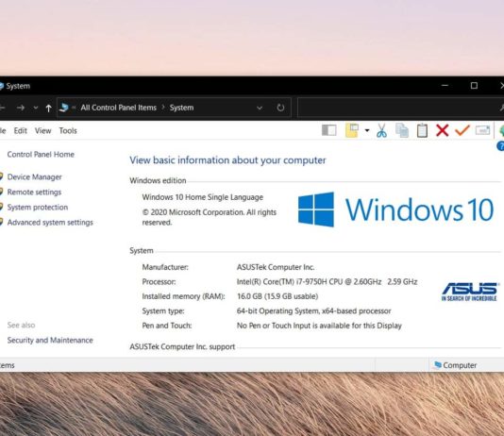Click the Paste clipboard icon

point(422,130)
